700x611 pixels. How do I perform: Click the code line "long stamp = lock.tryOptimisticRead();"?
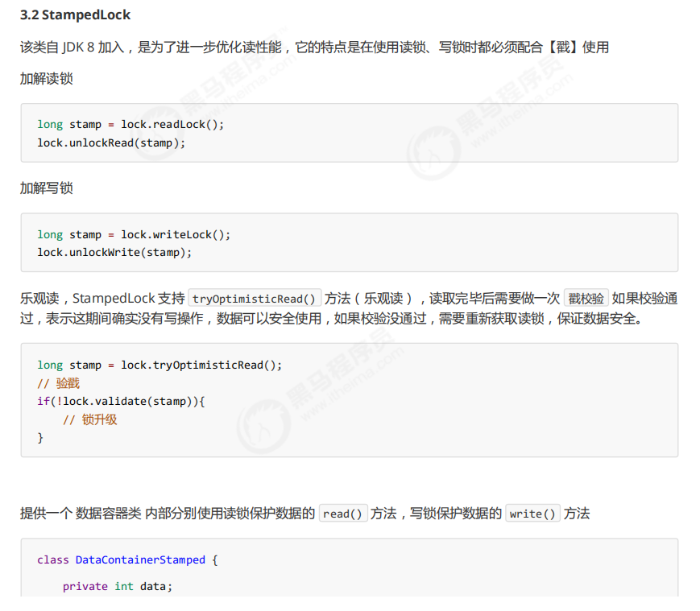pyautogui.click(x=159, y=365)
